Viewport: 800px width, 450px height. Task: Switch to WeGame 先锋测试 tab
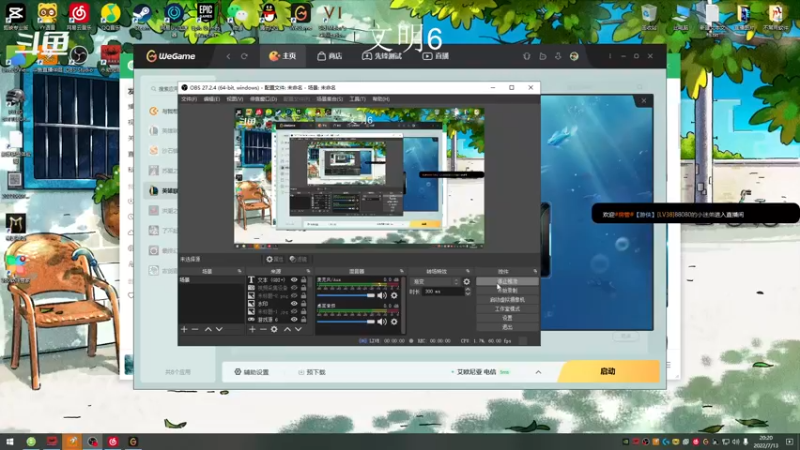pos(382,56)
